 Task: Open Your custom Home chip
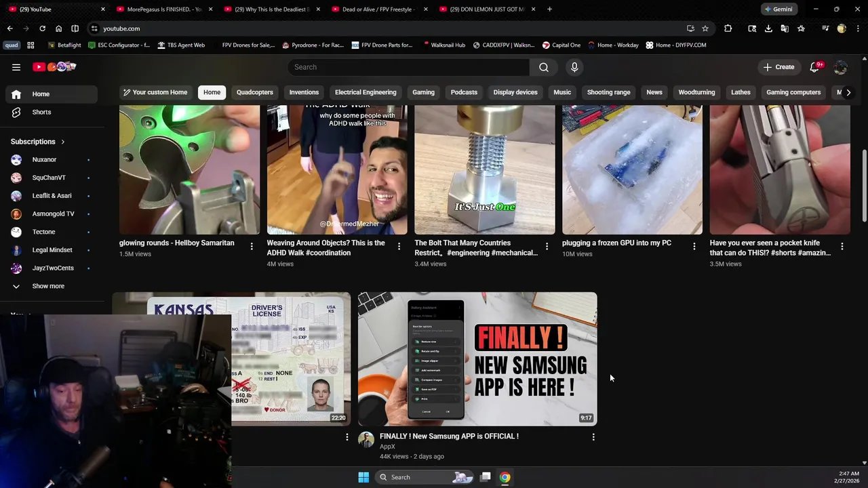coord(155,92)
